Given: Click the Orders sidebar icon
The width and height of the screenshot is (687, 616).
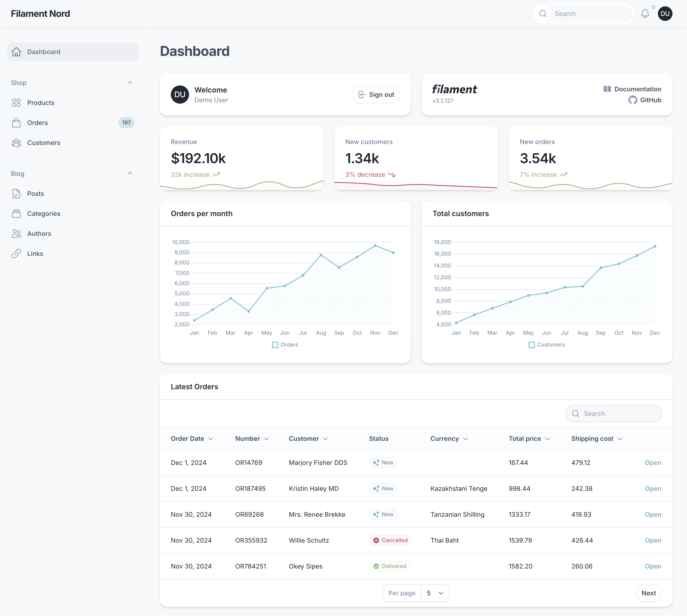Looking at the screenshot, I should [x=17, y=122].
